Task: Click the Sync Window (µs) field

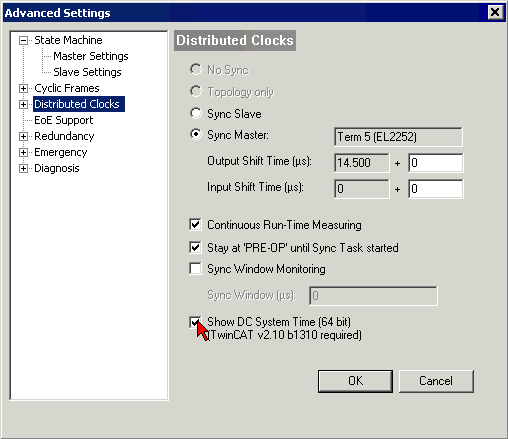Action: coord(373,295)
